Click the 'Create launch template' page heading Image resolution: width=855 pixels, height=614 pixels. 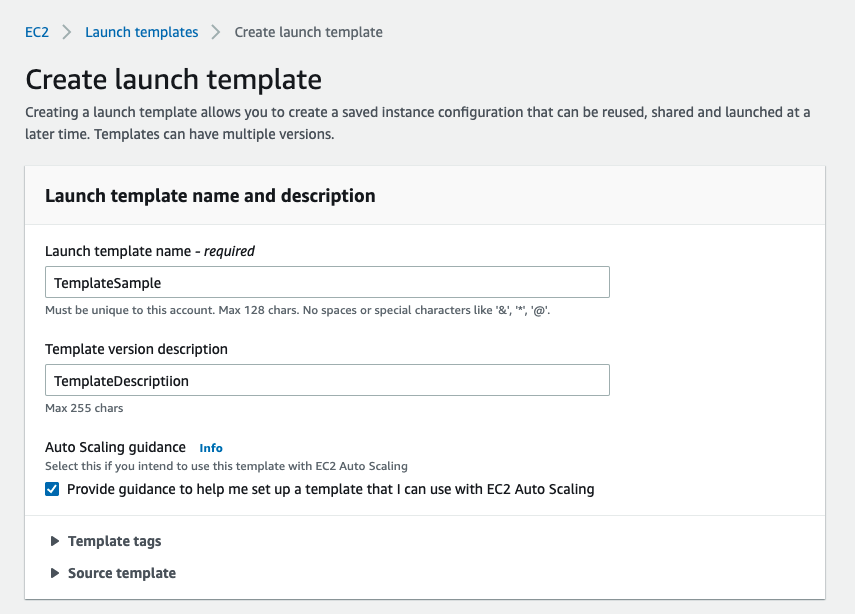(x=173, y=80)
